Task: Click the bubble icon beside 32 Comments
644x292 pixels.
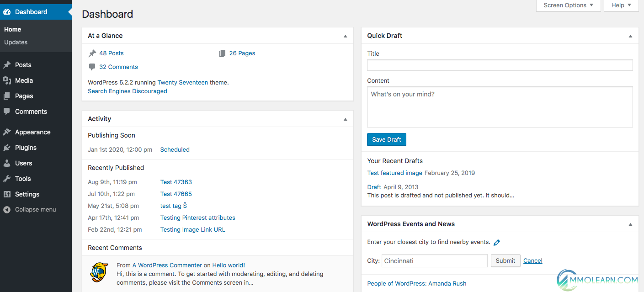Action: click(92, 67)
